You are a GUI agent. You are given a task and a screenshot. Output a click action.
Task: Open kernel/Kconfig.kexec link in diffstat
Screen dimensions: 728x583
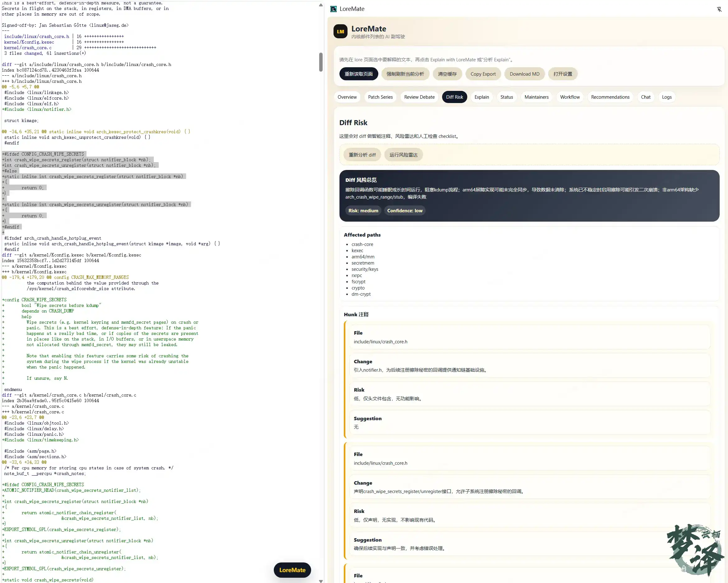[29, 42]
